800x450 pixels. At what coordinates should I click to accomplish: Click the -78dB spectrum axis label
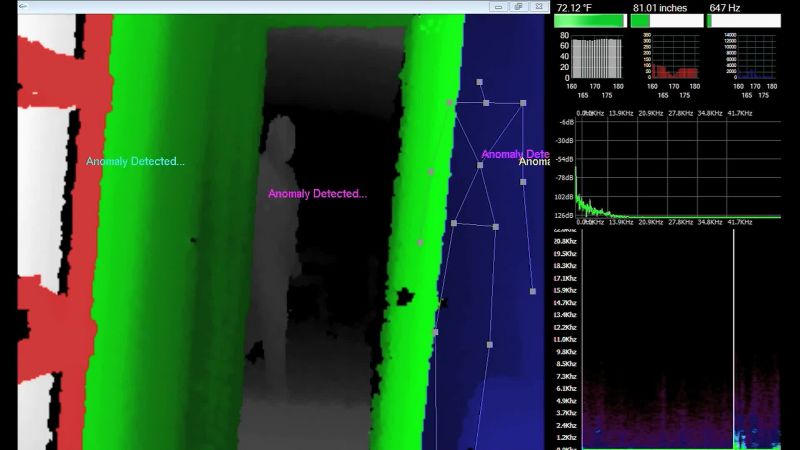(x=565, y=178)
